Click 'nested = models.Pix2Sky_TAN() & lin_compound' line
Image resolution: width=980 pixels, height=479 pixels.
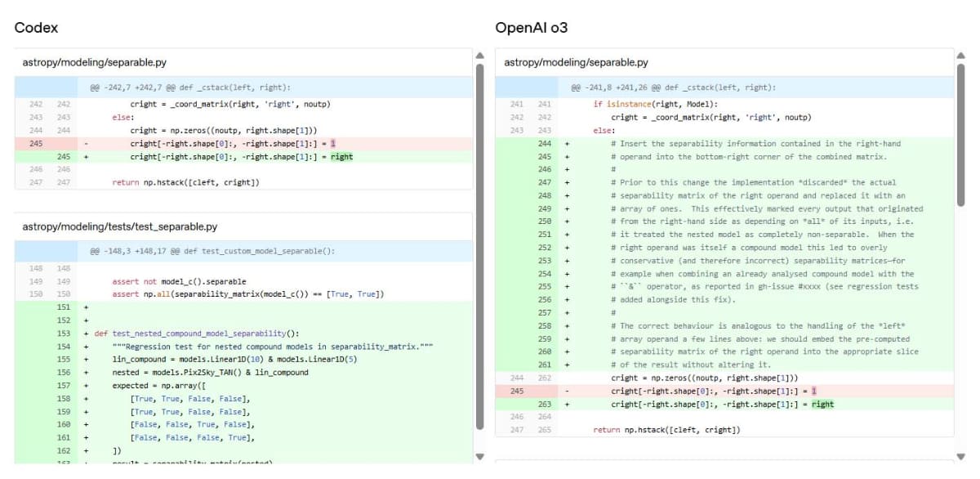click(x=210, y=372)
